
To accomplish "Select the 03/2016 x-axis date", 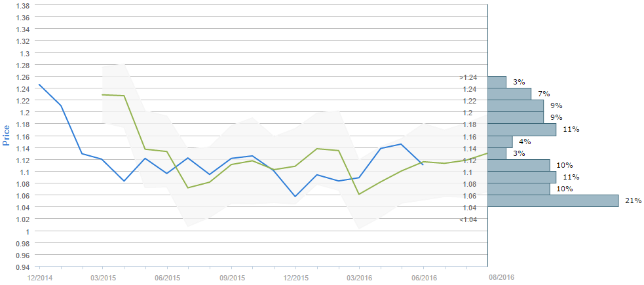I will [360, 277].
